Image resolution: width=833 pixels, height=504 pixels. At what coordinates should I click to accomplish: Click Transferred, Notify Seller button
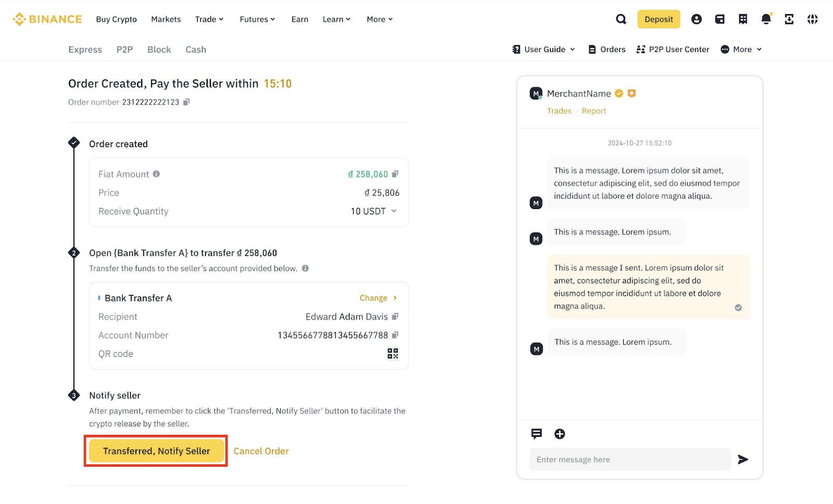(156, 451)
